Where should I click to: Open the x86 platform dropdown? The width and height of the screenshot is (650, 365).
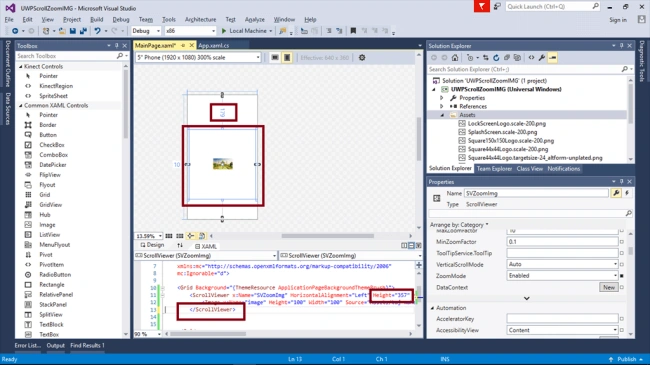click(x=190, y=31)
